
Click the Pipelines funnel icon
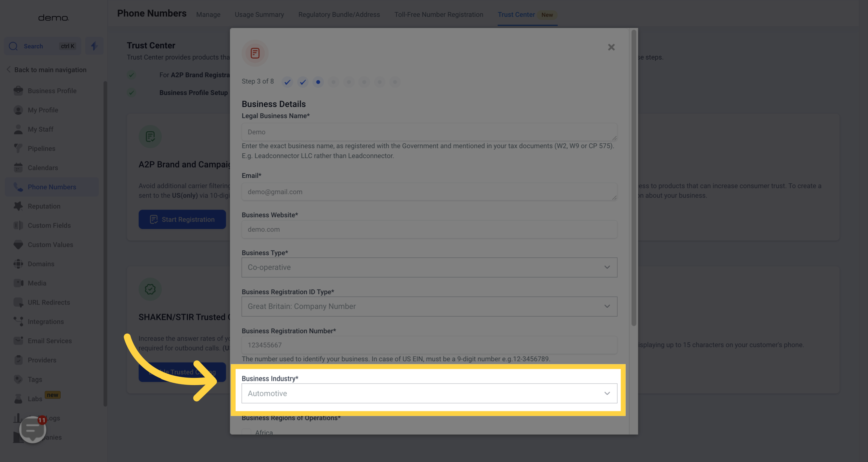click(x=18, y=148)
